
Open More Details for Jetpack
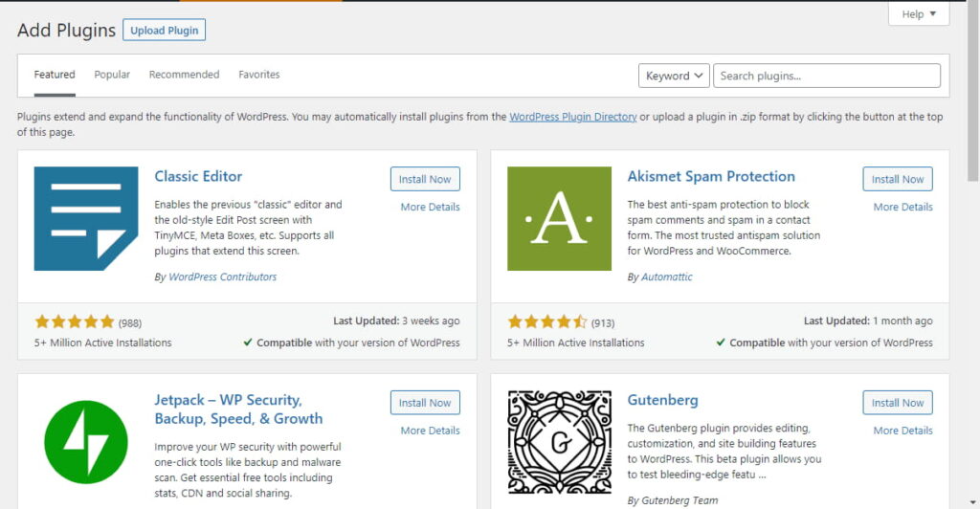pos(430,431)
